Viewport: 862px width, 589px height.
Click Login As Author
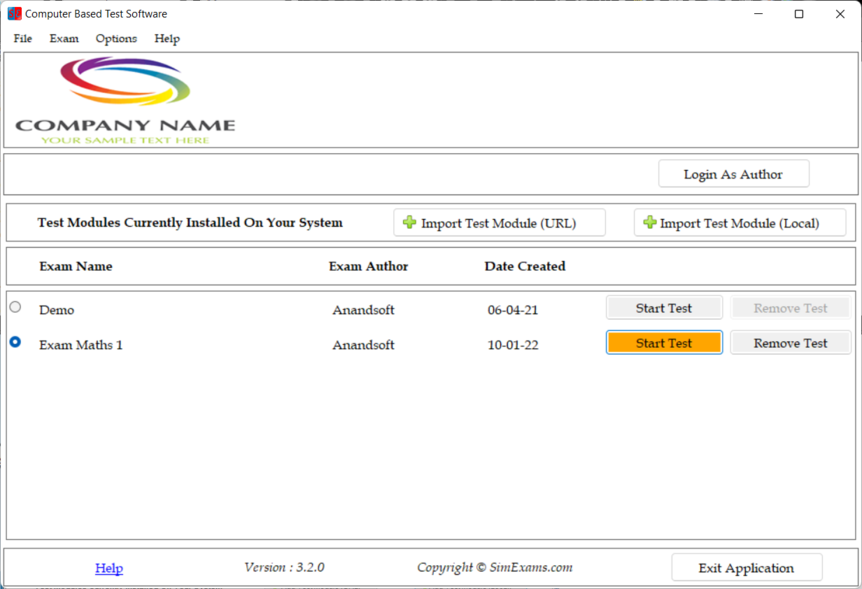(x=733, y=173)
